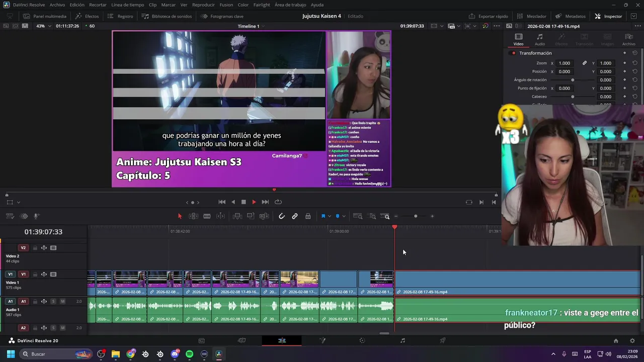644x362 pixels.
Task: Open the Línea de tiempo menu
Action: pyautogui.click(x=128, y=5)
